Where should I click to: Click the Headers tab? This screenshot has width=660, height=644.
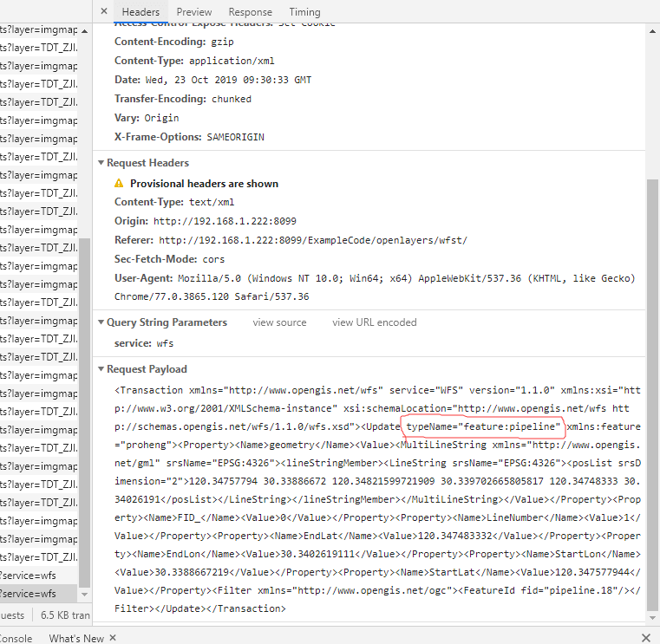coord(140,12)
